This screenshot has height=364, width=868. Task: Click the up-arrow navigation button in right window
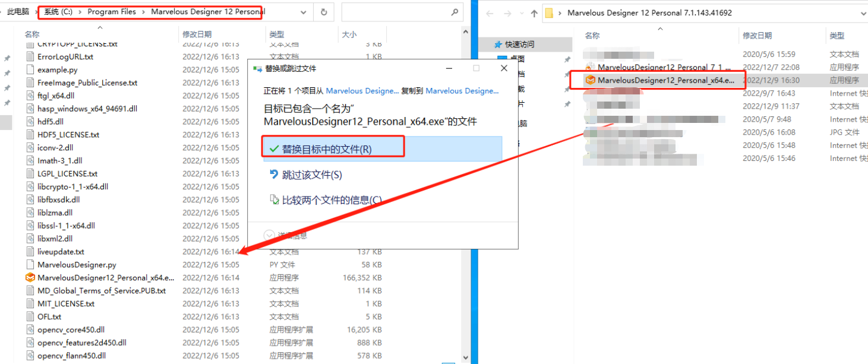coord(534,13)
